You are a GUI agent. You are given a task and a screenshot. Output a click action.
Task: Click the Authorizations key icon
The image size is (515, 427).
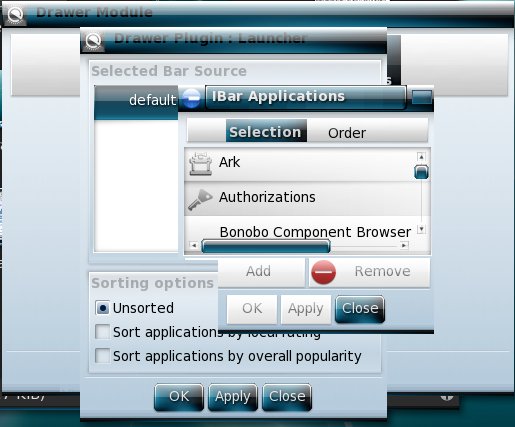[x=200, y=199]
